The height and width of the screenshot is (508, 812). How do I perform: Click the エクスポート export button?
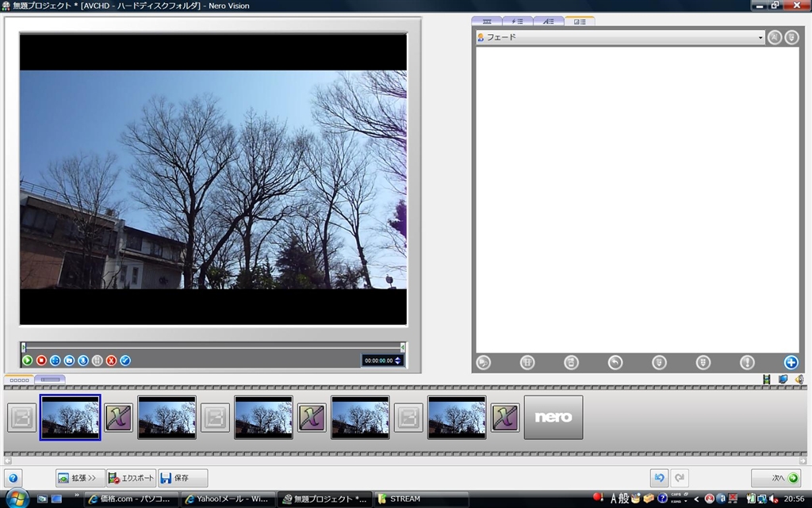(x=132, y=478)
